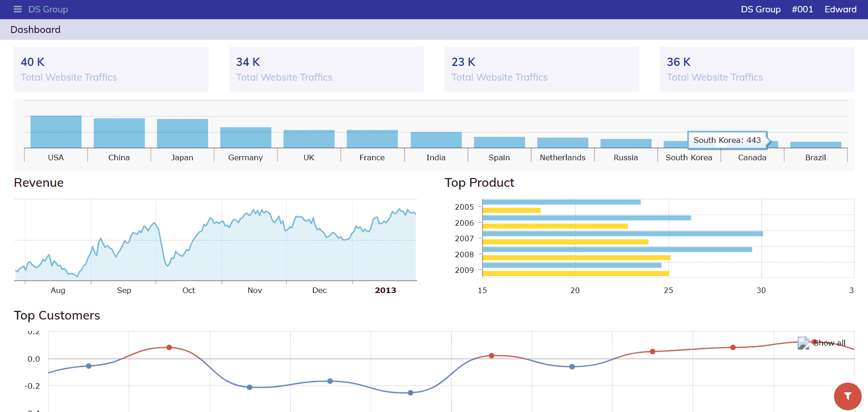Click the Dec label on Revenue axis

click(x=319, y=290)
